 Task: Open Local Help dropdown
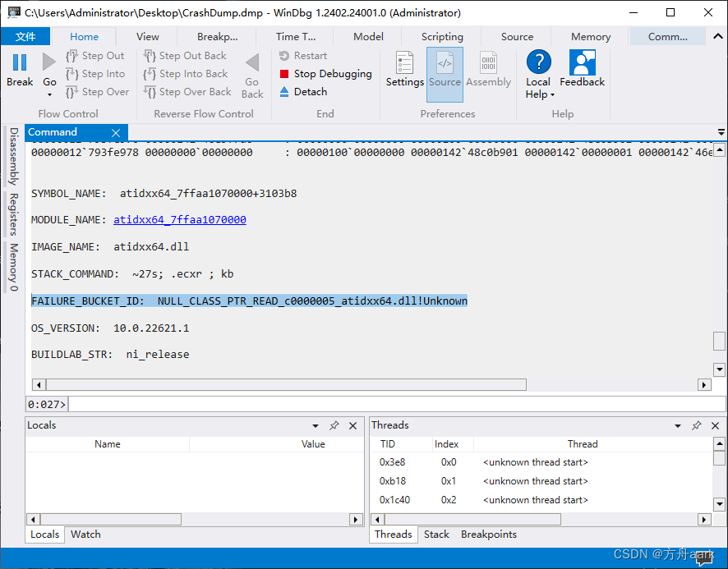pos(539,74)
